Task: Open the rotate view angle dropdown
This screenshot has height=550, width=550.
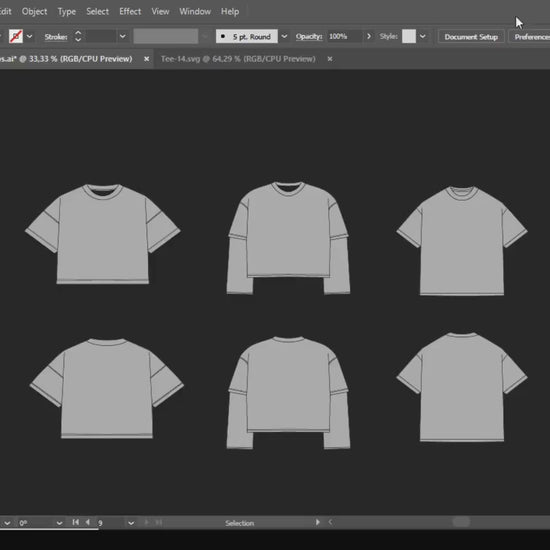Action: (x=59, y=523)
